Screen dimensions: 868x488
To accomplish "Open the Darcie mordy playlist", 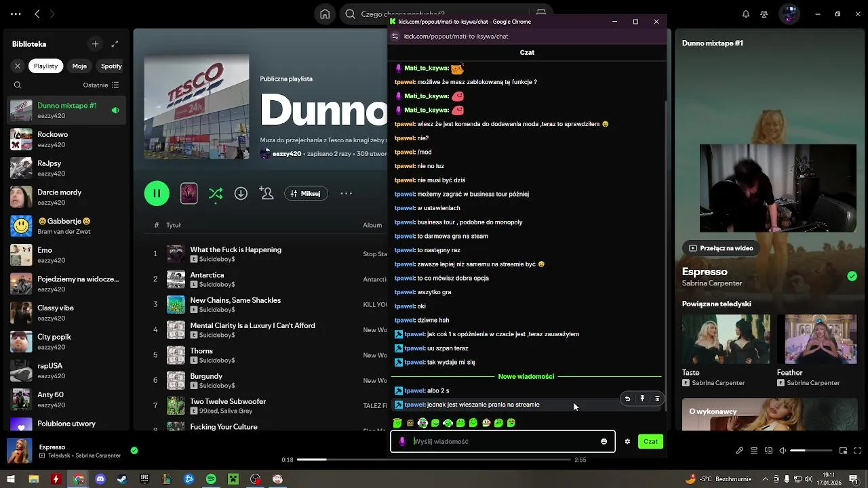I will click(66, 197).
